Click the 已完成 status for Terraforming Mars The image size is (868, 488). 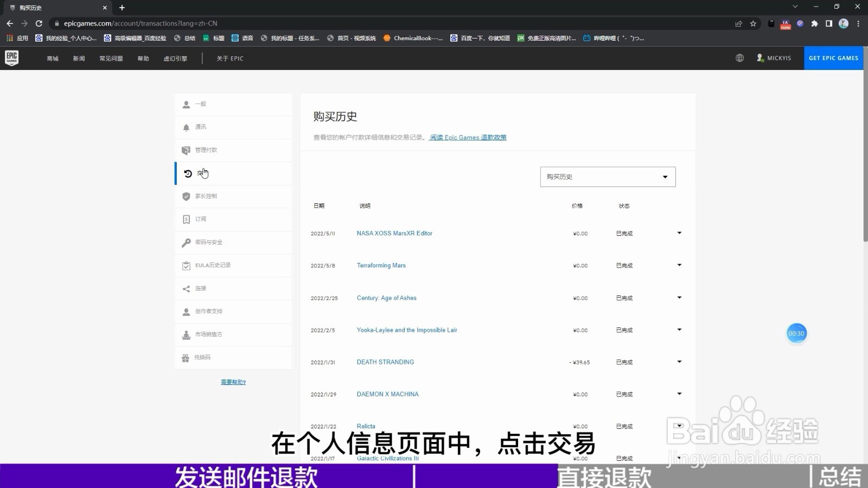[624, 266]
